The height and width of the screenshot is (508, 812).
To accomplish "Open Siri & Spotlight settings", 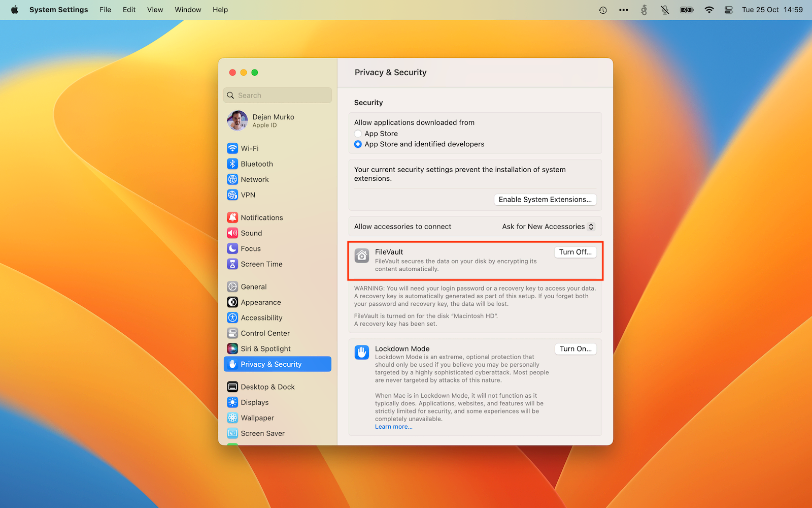I will tap(265, 348).
